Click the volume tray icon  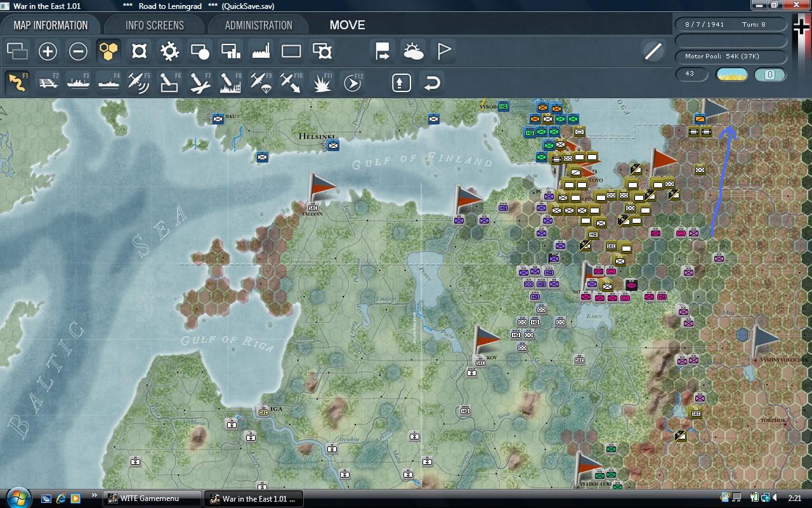click(x=776, y=498)
